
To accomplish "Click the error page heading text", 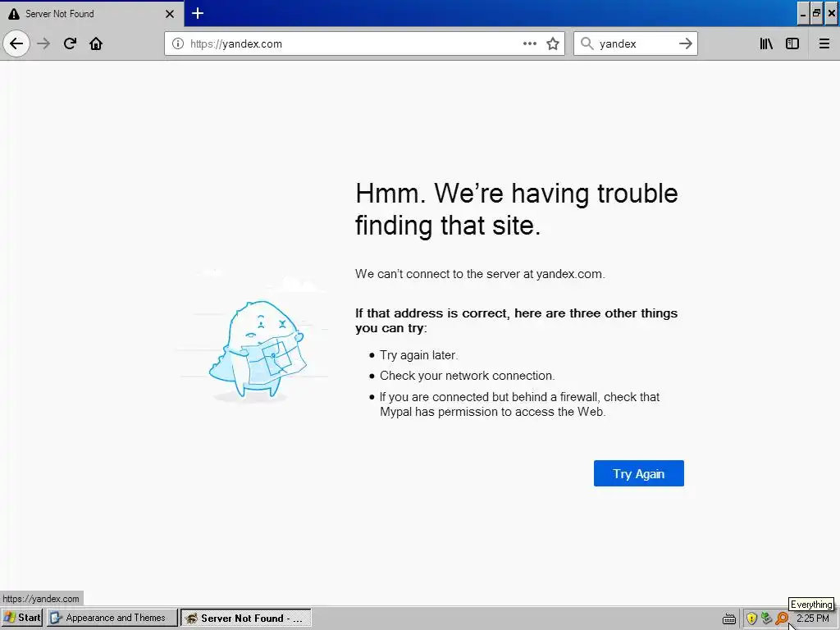I will point(517,209).
